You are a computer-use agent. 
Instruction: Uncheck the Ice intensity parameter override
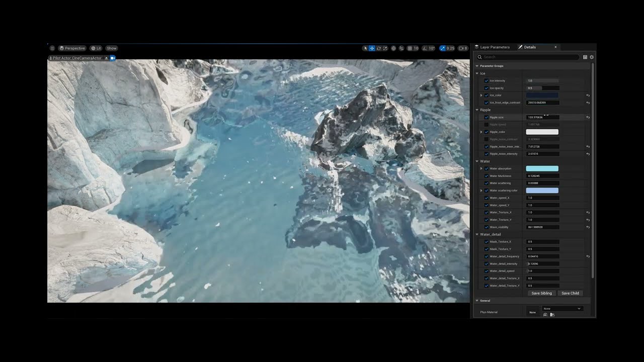pos(487,81)
